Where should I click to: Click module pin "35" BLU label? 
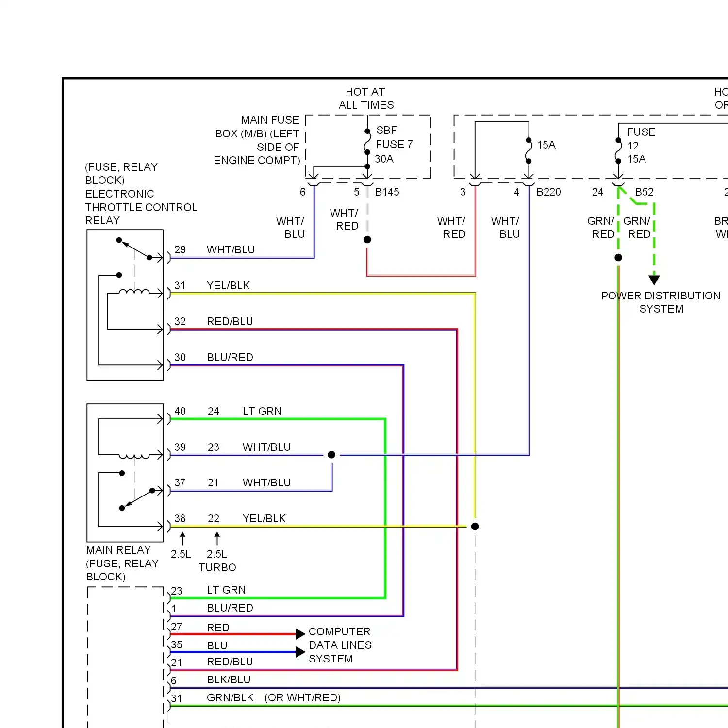point(217,645)
